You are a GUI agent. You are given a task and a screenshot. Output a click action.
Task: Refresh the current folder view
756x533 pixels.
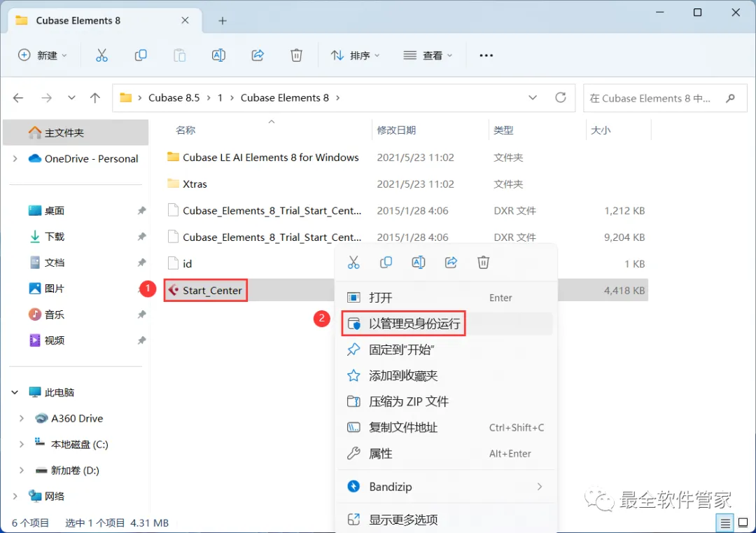[x=560, y=98]
